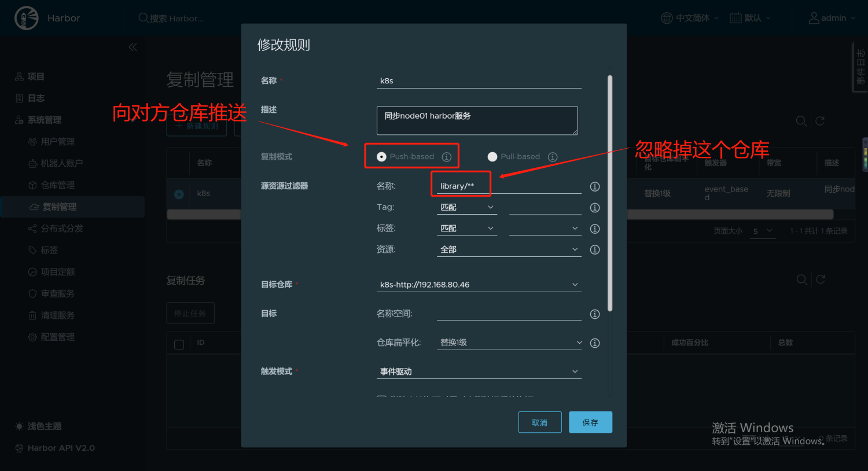868x471 pixels.
Task: Go to 用户管理 in the sidebar
Action: pos(58,142)
